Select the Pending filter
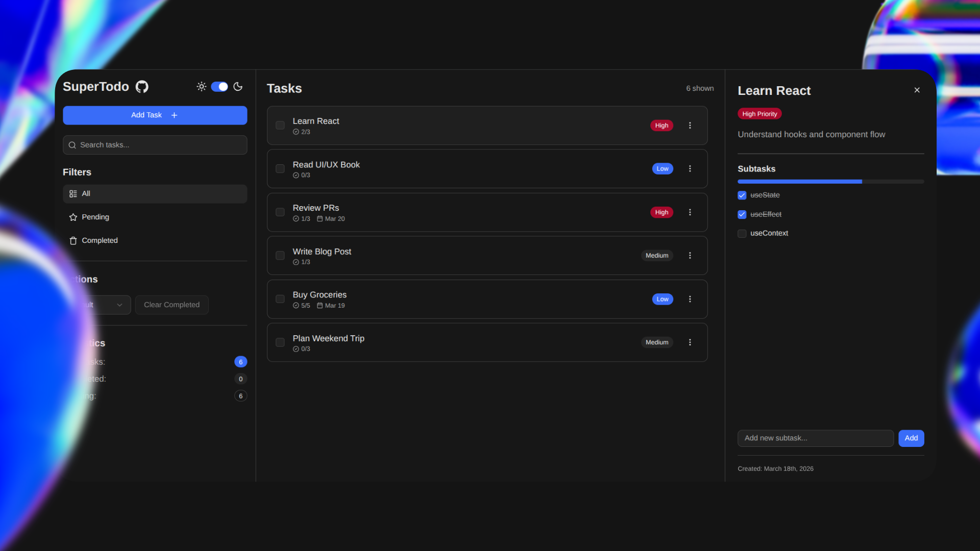This screenshot has width=980, height=551. pos(155,217)
